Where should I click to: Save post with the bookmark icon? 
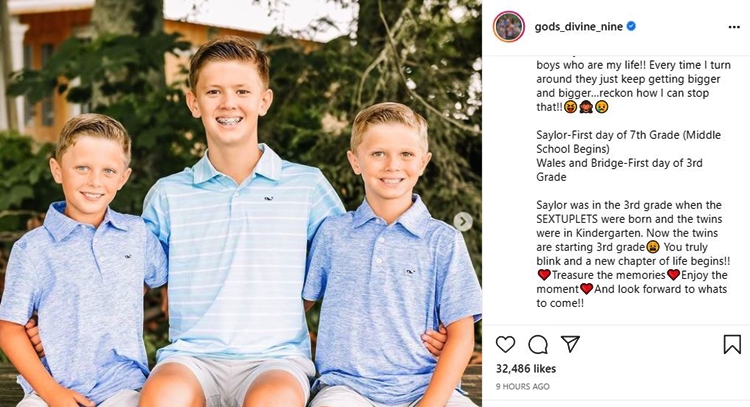pyautogui.click(x=732, y=344)
